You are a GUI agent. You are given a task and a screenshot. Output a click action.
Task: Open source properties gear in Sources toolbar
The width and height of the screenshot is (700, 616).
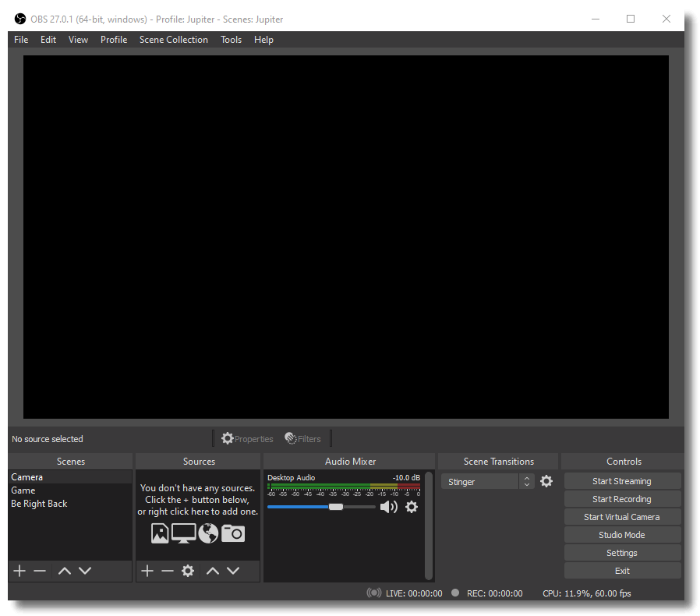(x=188, y=571)
